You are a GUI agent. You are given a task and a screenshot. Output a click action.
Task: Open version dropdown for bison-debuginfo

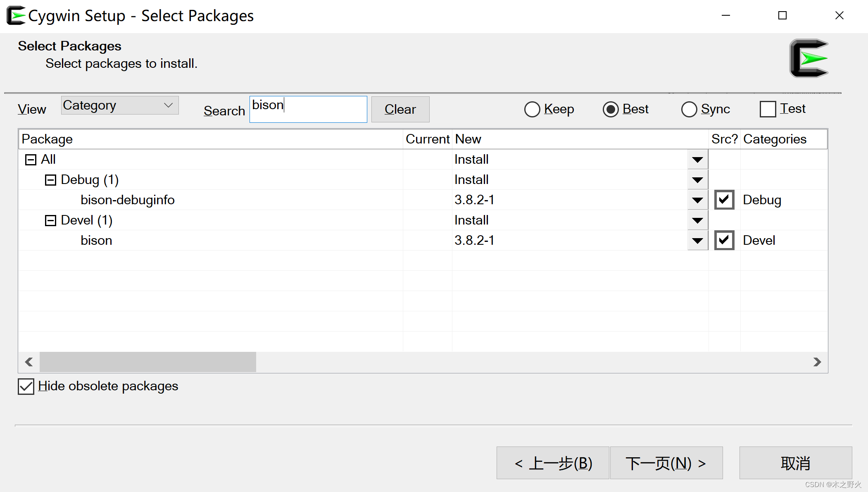(x=697, y=200)
